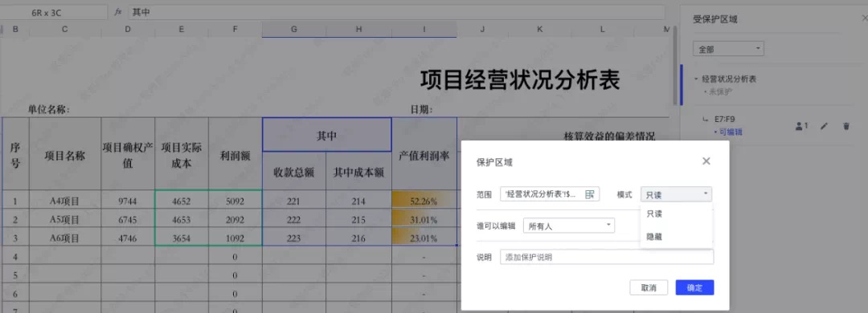Viewport: 868px width, 313px height.
Task: Close the 受保护区域 side panel
Action: pyautogui.click(x=865, y=19)
